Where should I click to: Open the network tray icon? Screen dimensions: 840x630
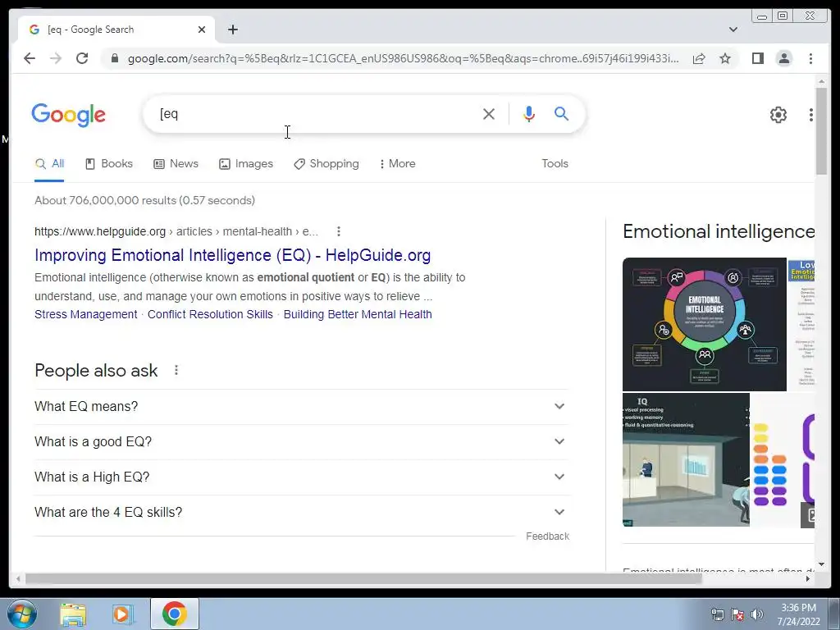click(717, 614)
